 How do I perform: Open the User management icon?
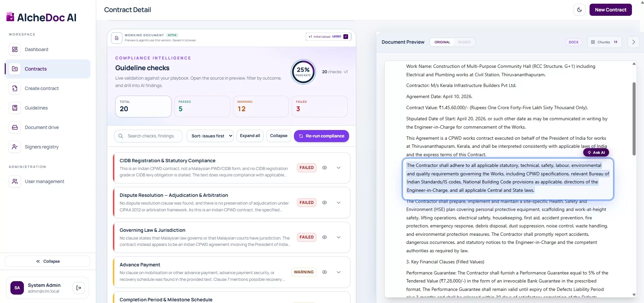pyautogui.click(x=15, y=181)
